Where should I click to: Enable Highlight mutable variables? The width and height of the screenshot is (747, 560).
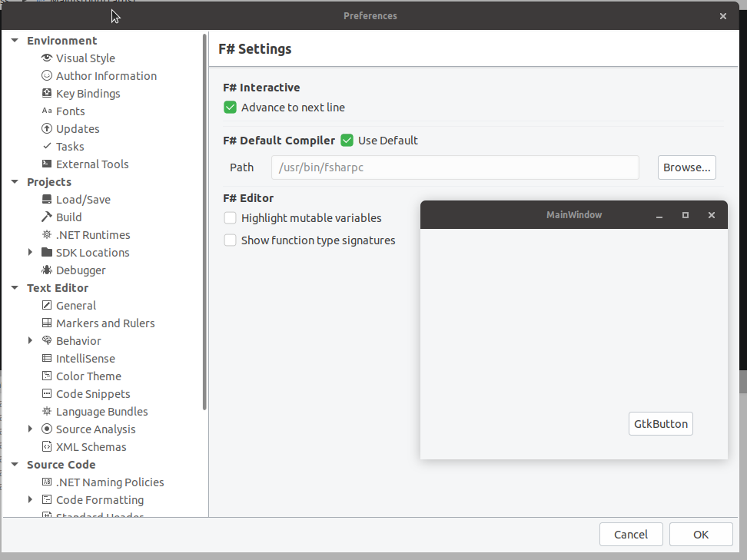pos(230,217)
